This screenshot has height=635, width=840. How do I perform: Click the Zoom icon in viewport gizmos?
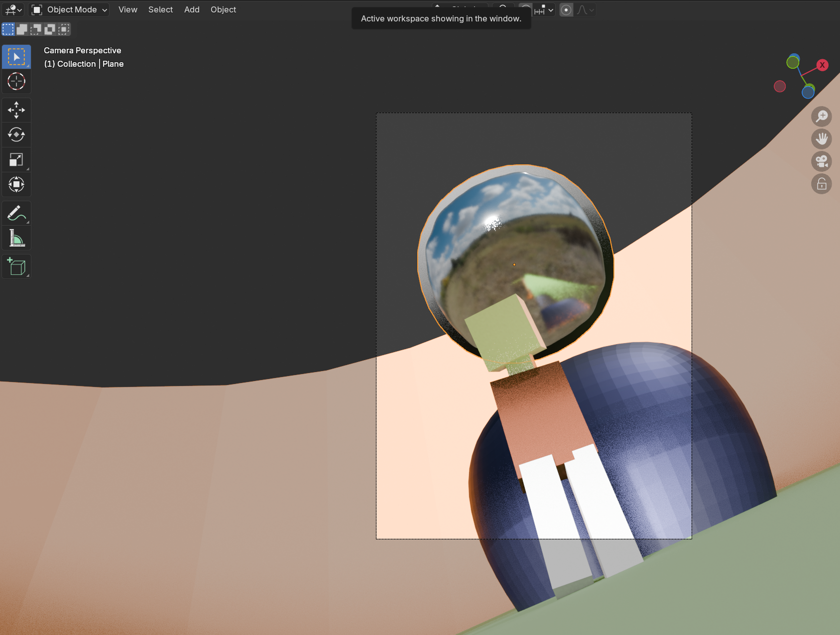(822, 117)
